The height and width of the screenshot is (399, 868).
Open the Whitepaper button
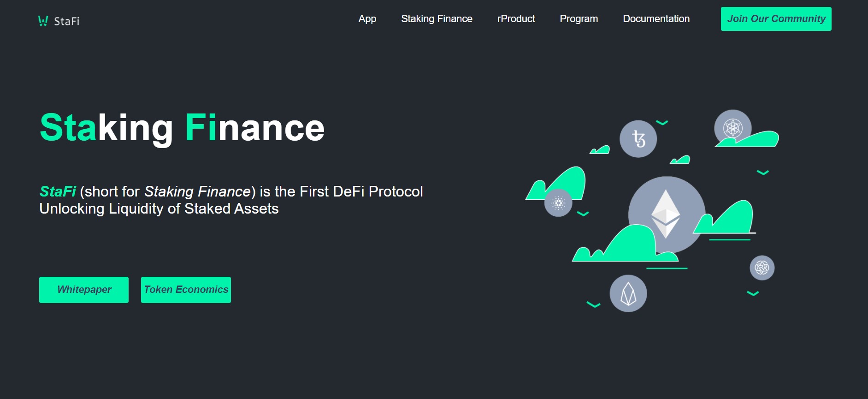84,290
